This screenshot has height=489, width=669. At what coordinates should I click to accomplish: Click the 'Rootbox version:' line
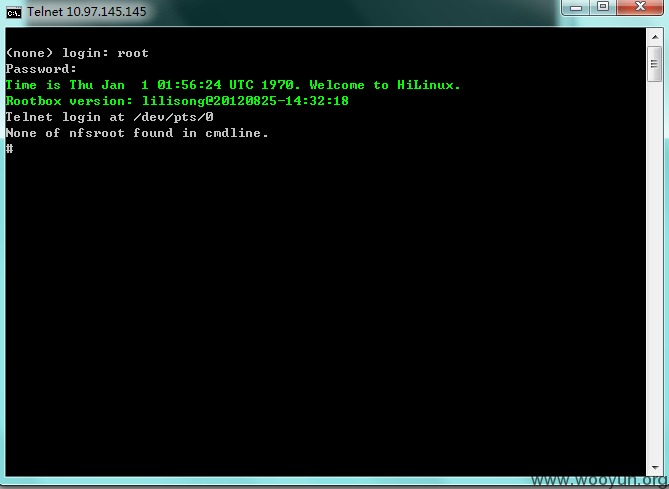click(177, 101)
